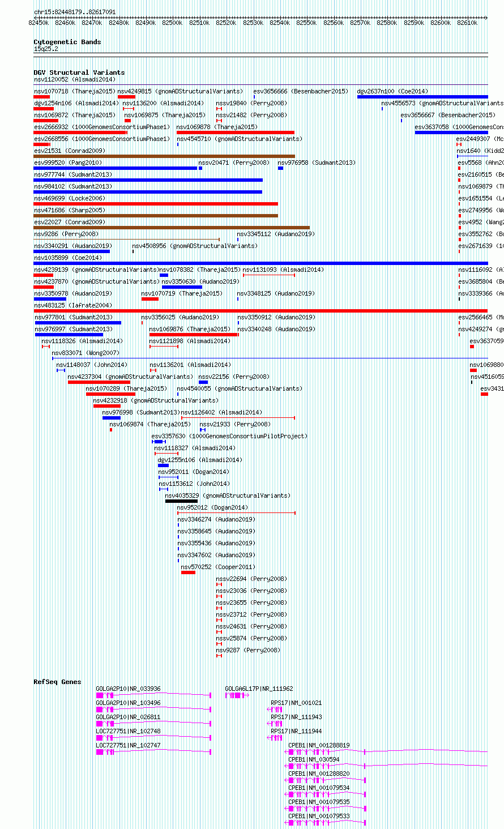
Task: Open variant nsv471686 (Sharp2005)
Action: (x=70, y=210)
